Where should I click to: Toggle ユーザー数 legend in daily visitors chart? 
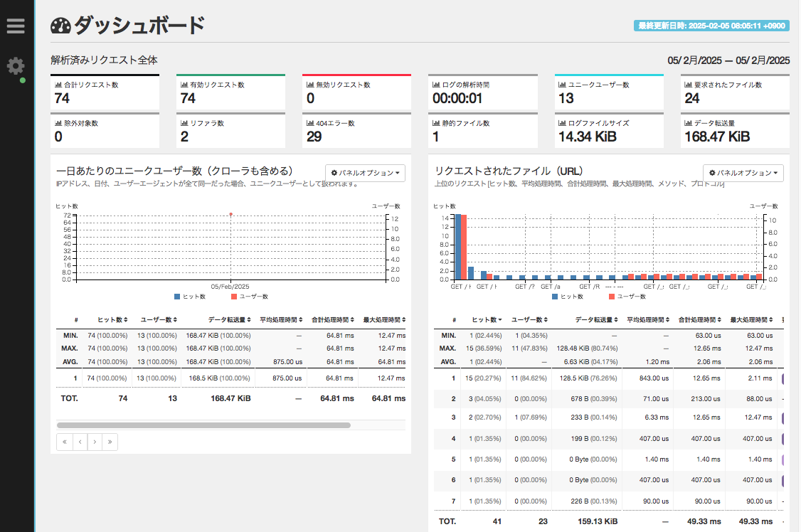pos(249,297)
